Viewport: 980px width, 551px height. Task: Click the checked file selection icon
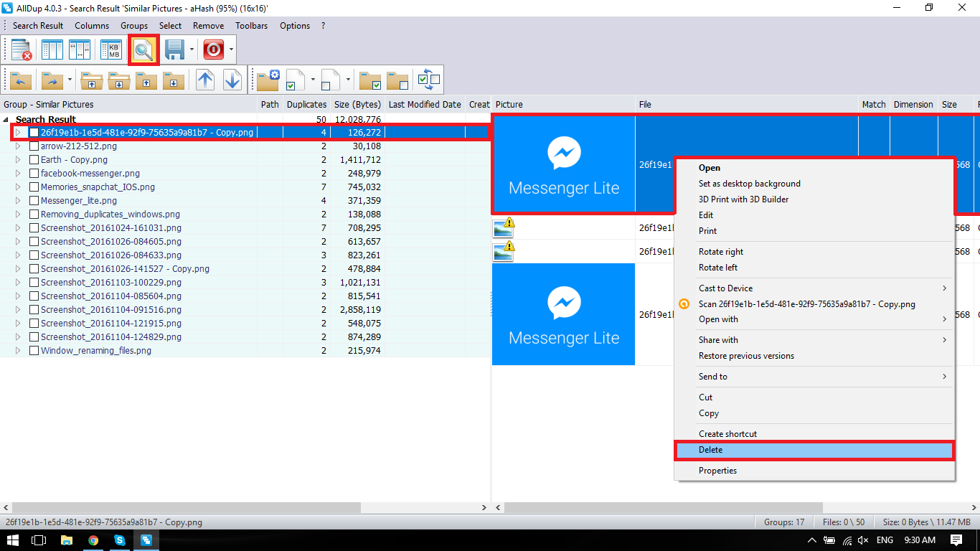click(x=296, y=80)
